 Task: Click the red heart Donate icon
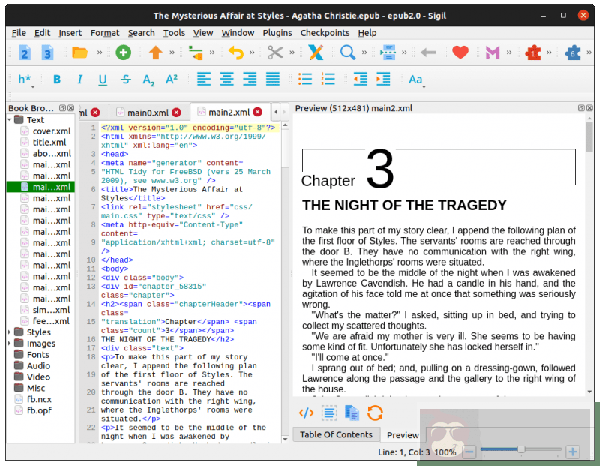(x=461, y=52)
